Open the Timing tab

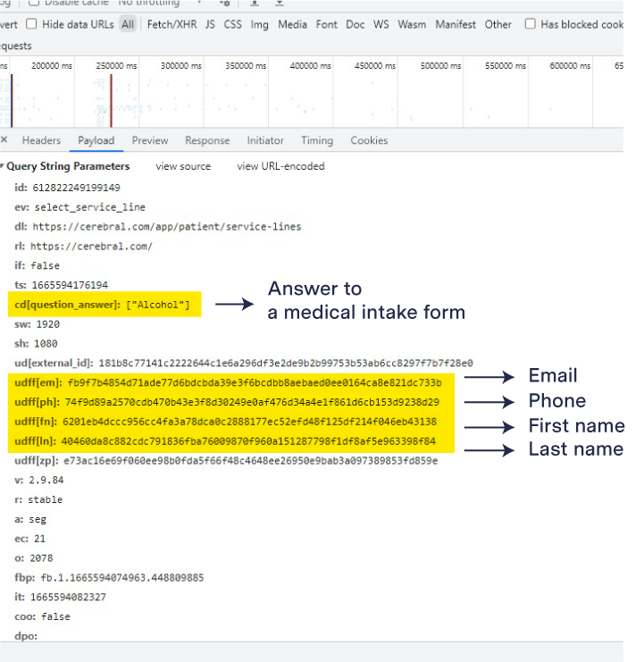tap(317, 140)
